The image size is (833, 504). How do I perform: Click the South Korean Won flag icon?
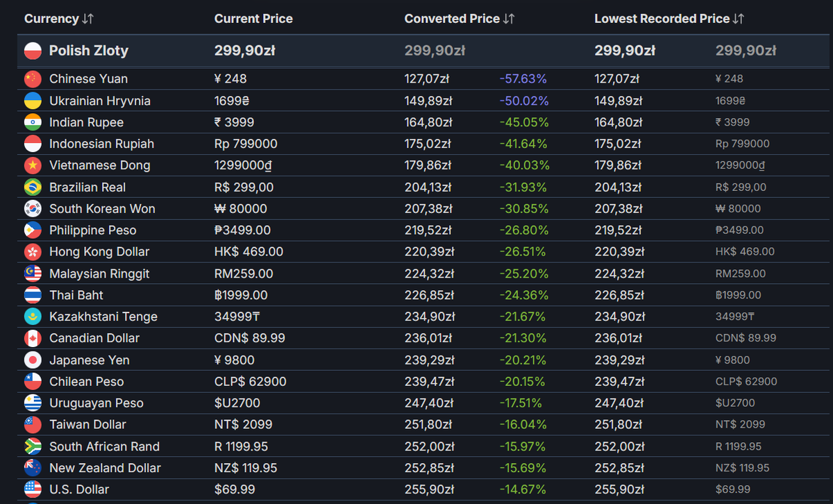[x=33, y=209]
